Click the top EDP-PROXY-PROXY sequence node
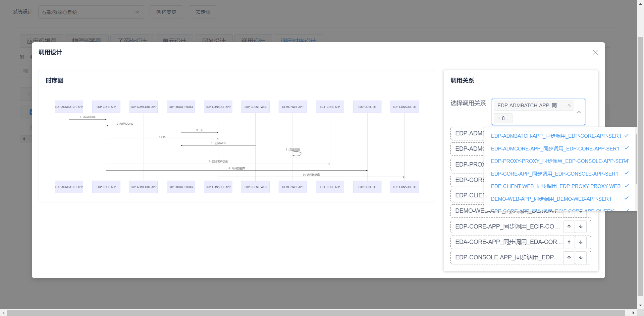The height and width of the screenshot is (316, 644). pos(181,107)
